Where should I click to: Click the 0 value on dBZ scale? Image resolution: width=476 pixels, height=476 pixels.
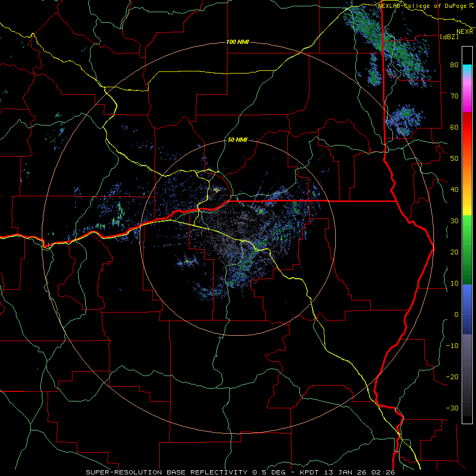coord(456,315)
